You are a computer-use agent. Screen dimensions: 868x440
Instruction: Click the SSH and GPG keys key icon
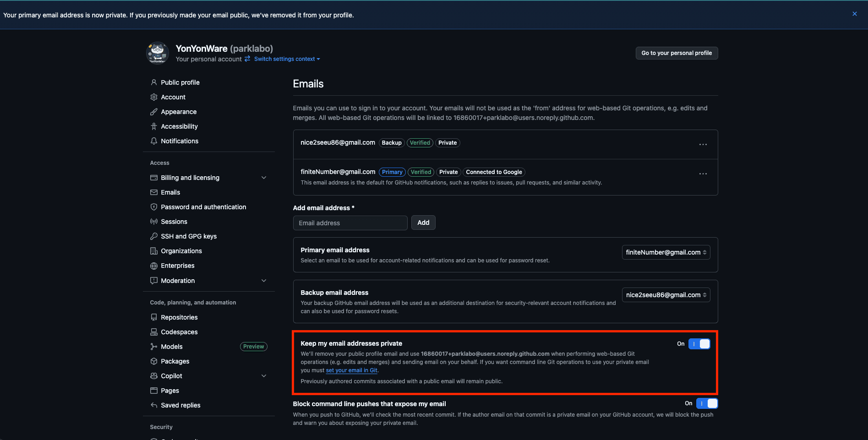tap(154, 236)
